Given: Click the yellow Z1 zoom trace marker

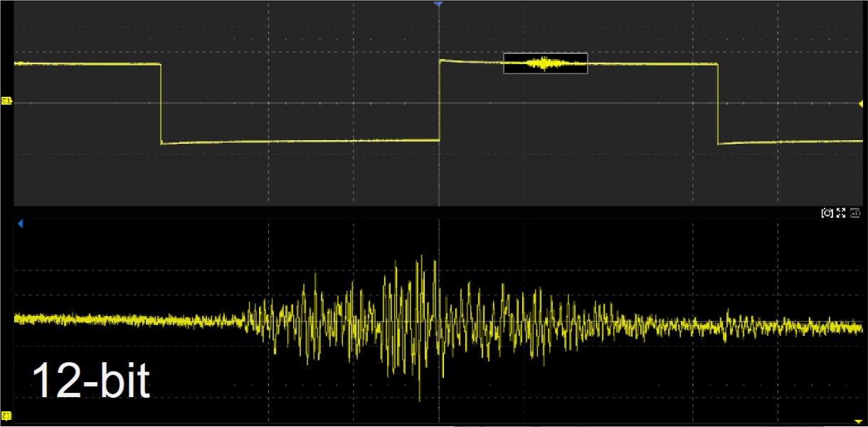Looking at the screenshot, I should tap(6, 415).
